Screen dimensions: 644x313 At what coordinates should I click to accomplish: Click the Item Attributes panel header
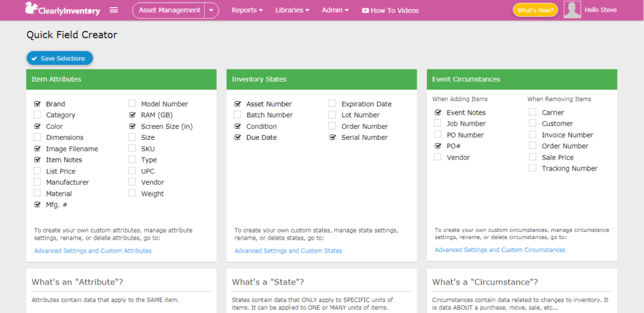[x=121, y=79]
